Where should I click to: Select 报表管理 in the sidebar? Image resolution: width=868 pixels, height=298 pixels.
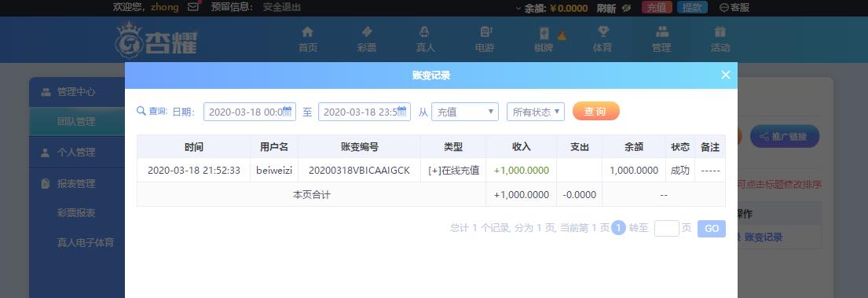click(x=76, y=183)
